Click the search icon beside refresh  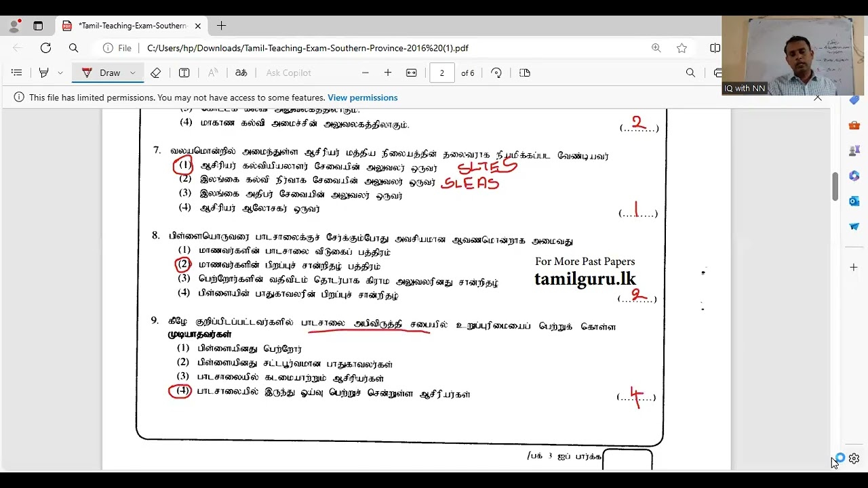(73, 48)
